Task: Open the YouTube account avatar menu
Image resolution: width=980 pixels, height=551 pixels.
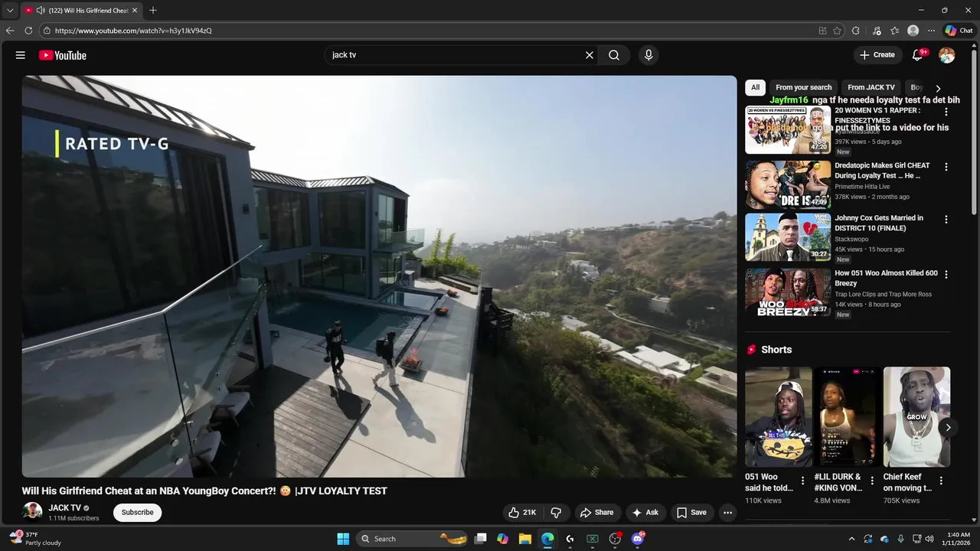Action: [x=947, y=55]
